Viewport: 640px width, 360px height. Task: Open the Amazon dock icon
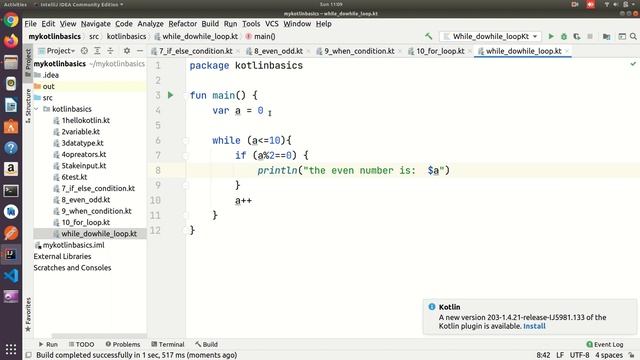(11, 169)
